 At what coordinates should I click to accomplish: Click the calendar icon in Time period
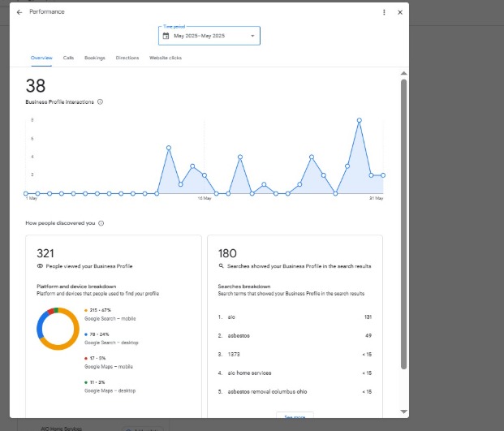pyautogui.click(x=166, y=36)
